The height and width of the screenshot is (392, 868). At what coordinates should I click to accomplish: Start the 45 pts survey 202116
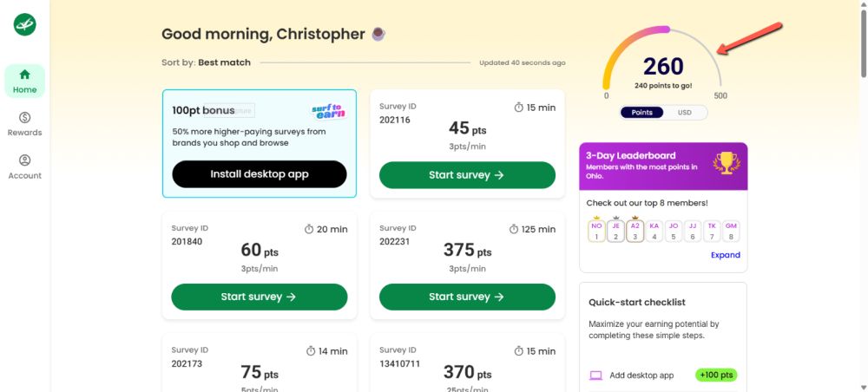click(467, 175)
